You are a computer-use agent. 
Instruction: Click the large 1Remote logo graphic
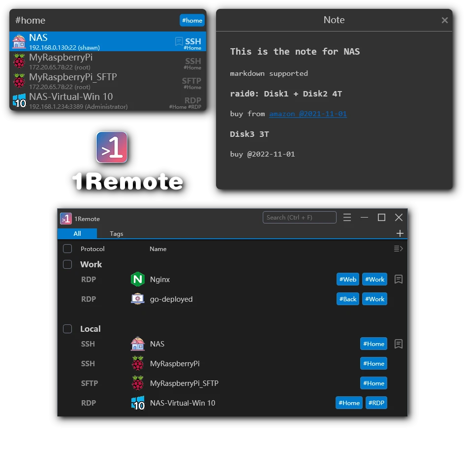(x=112, y=147)
